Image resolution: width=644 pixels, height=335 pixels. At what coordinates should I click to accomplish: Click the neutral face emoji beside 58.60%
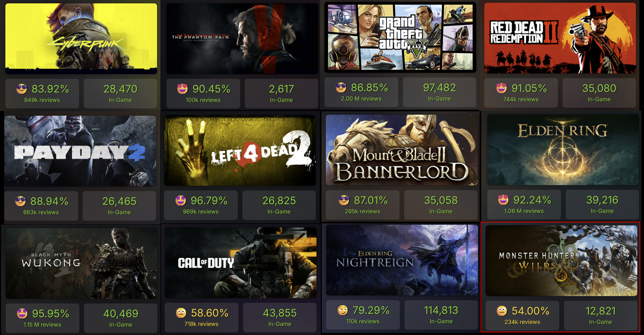tap(181, 313)
